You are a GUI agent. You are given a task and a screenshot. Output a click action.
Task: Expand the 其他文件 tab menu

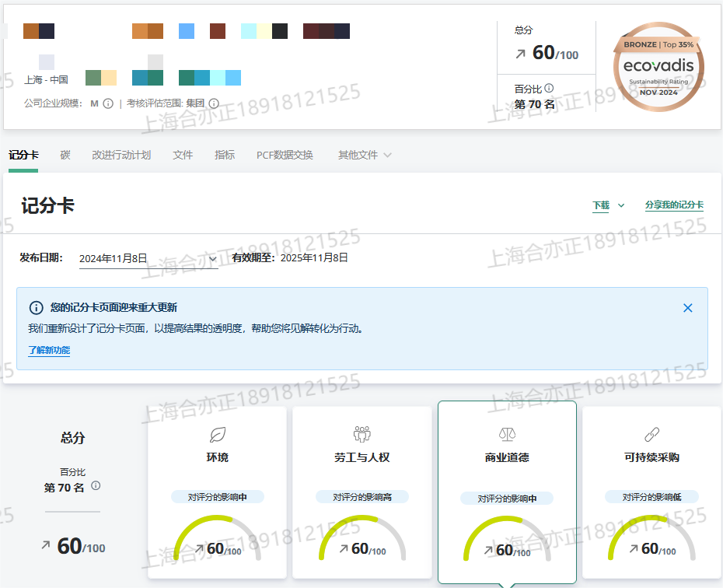coord(365,156)
